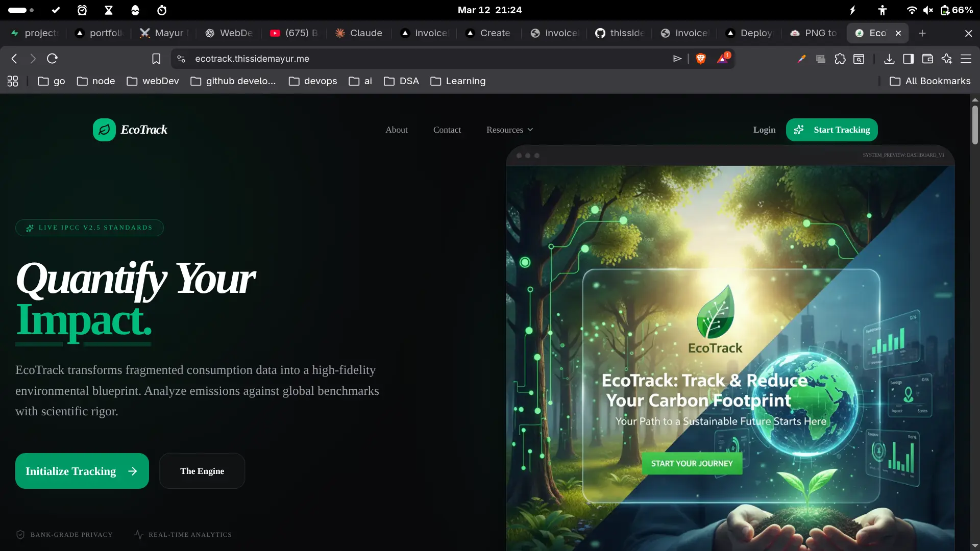
Task: Expand the Resources dropdown menu
Action: pos(509,130)
